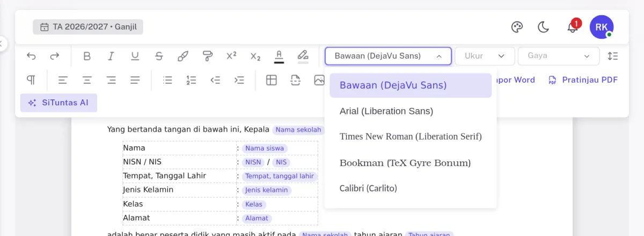Select the NIS placeholder tag

point(281,162)
